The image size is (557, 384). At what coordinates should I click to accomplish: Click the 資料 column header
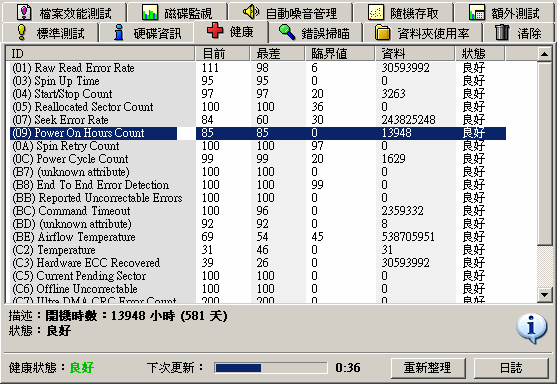[x=415, y=54]
